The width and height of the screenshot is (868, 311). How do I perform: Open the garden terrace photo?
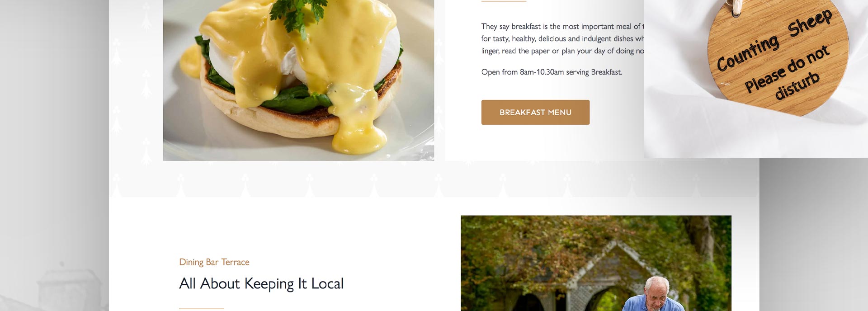pyautogui.click(x=596, y=263)
